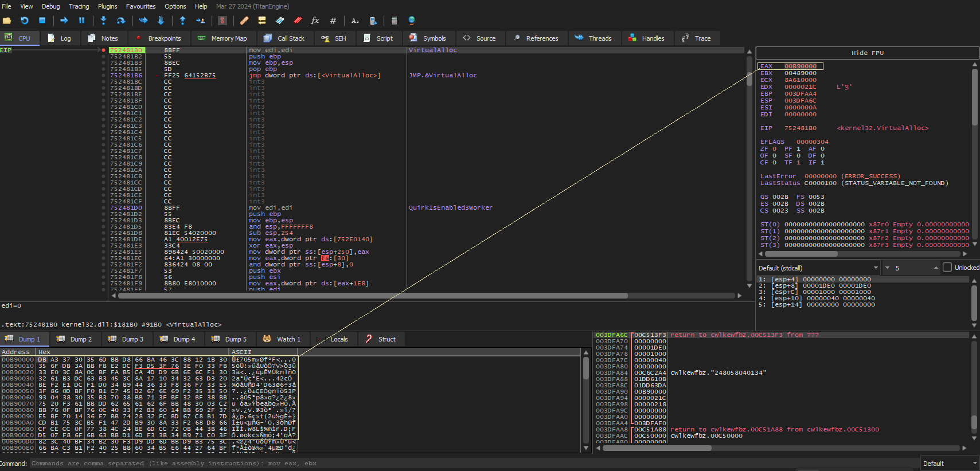The image size is (980, 471).
Task: Open the Functions view
Action: tap(315, 21)
